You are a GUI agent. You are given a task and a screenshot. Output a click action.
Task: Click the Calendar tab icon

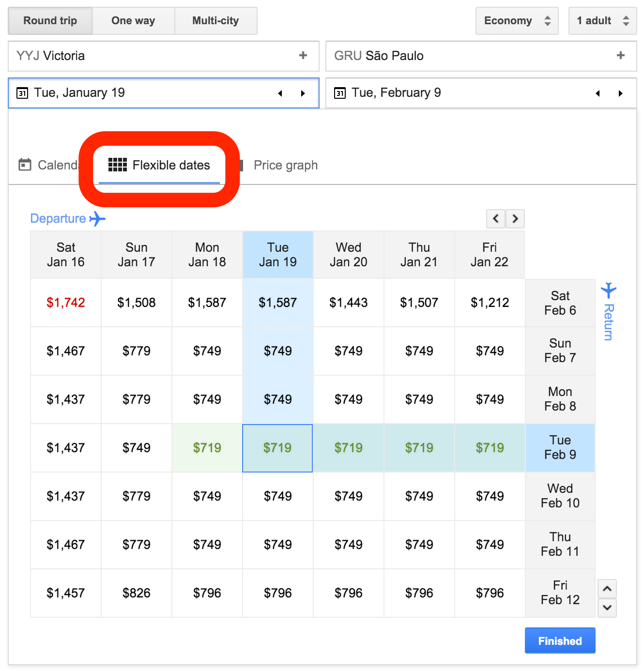[25, 165]
